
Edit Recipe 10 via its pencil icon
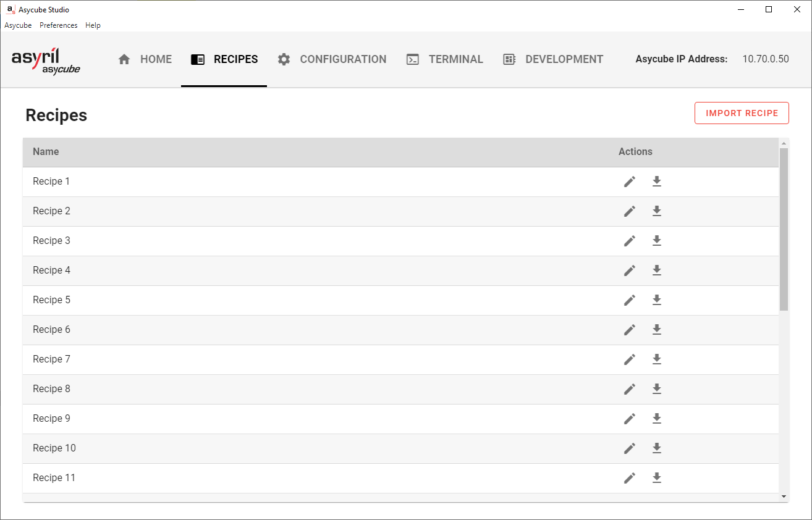630,448
